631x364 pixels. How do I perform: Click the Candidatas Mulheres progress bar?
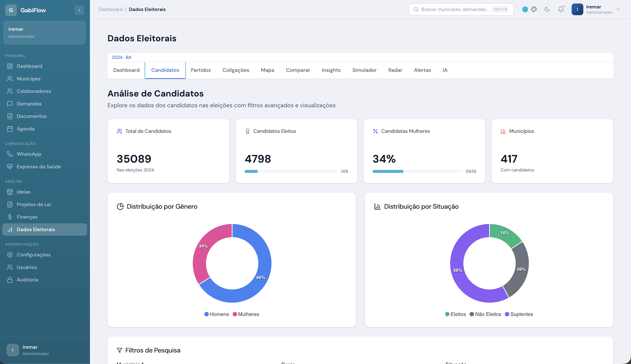(x=417, y=172)
